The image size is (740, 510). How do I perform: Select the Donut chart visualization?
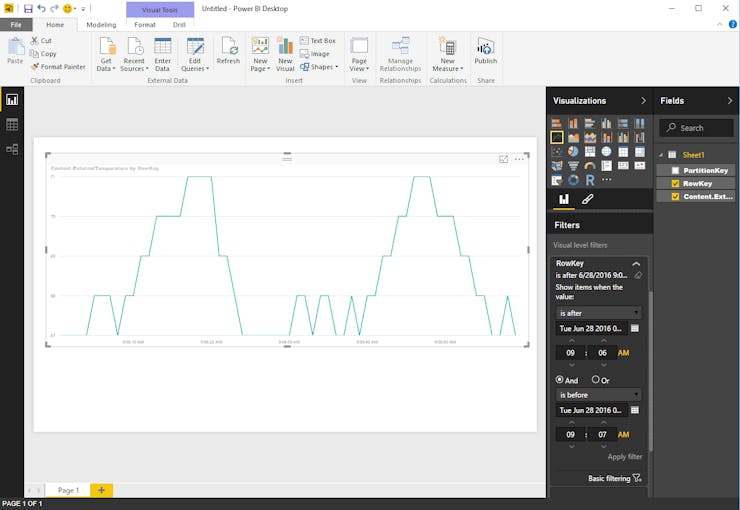pos(573,180)
